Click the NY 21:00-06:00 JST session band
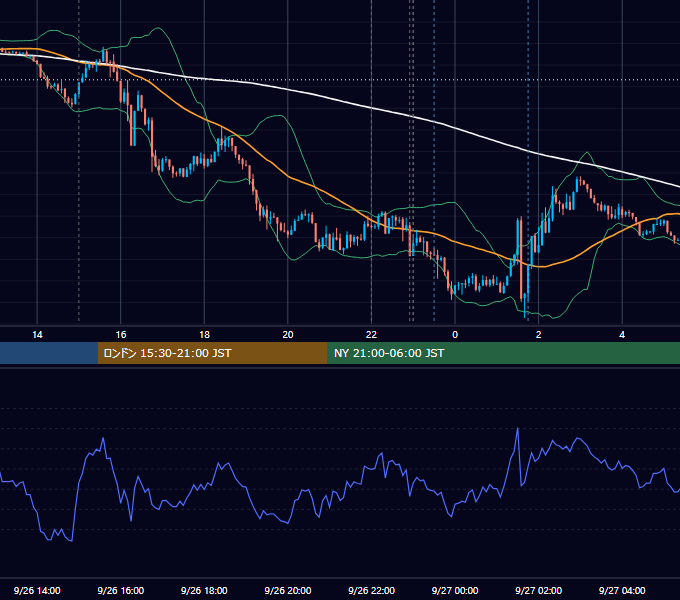 point(503,353)
